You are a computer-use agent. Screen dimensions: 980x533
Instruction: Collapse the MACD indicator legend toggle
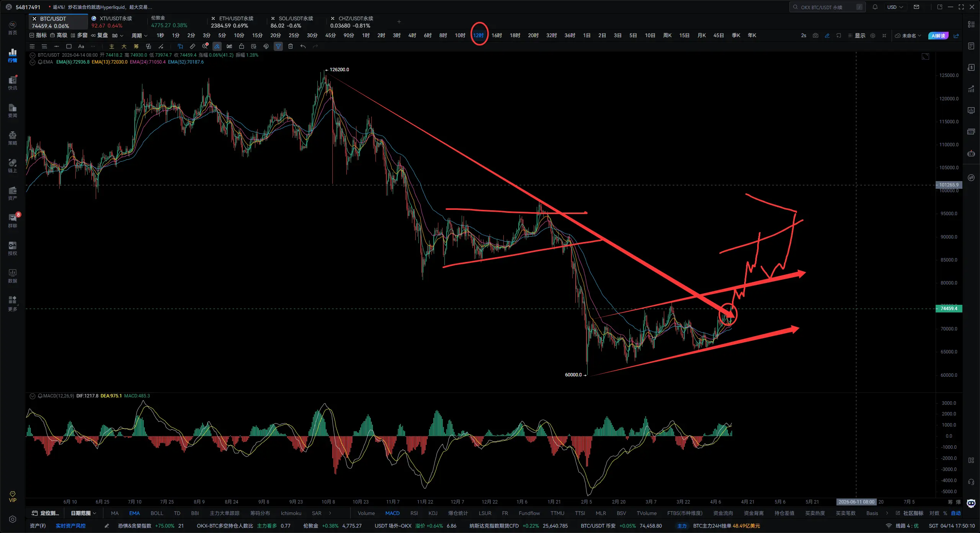[33, 396]
